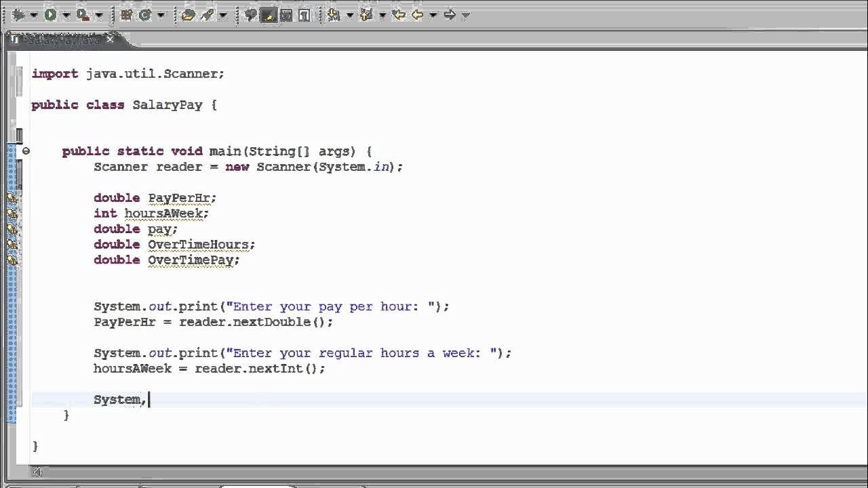The width and height of the screenshot is (868, 488).
Task: Click the warning marker beside OverTimePay declaration
Action: click(x=12, y=260)
